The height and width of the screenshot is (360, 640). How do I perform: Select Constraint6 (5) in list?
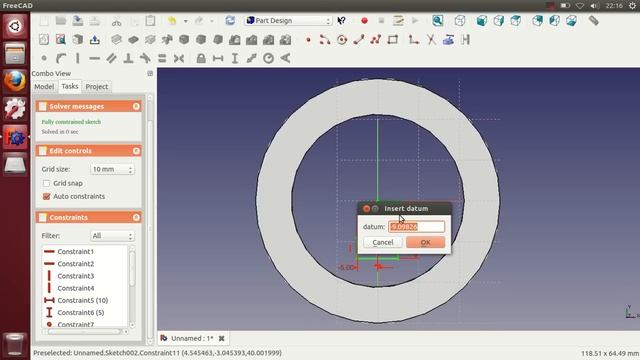coord(81,313)
